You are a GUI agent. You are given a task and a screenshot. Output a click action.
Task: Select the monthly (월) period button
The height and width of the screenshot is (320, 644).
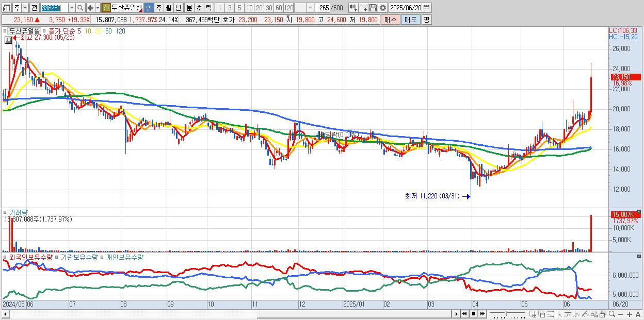click(x=168, y=8)
